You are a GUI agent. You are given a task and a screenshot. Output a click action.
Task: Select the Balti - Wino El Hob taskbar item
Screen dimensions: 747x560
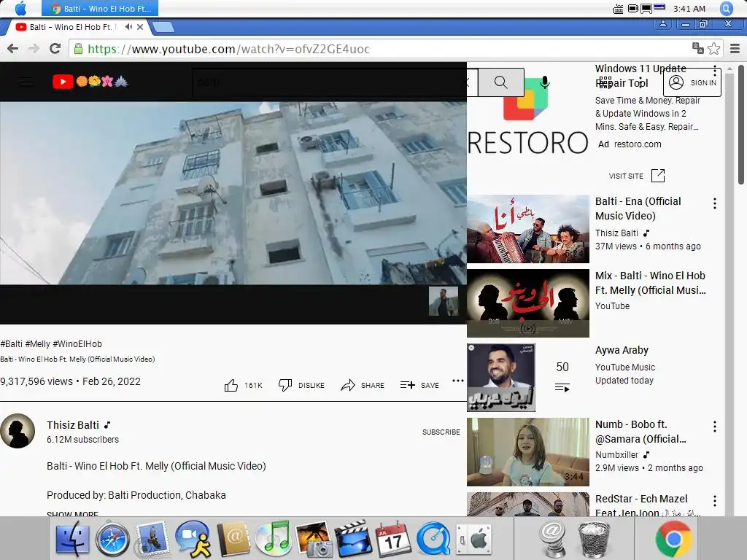click(99, 8)
